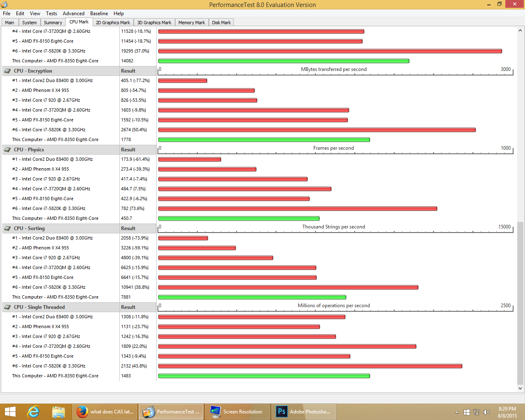This screenshot has height=420, width=525.
Task: Open the Advanced menu
Action: [74, 14]
